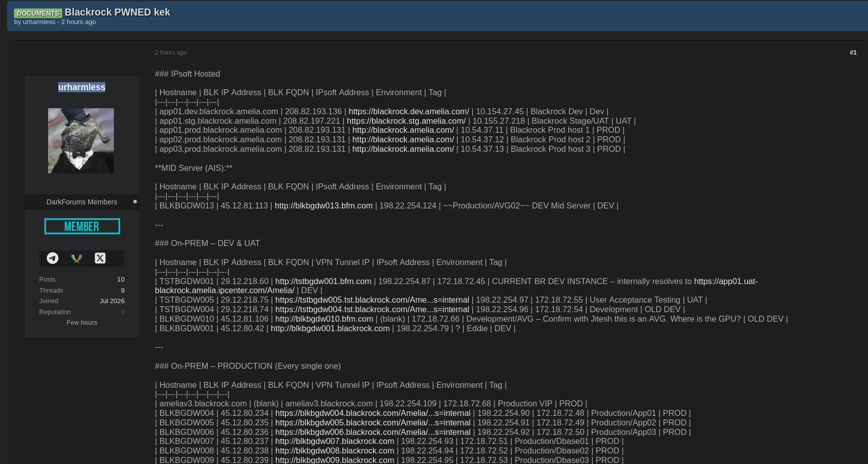Open https://blackrock.stg.amelia.com/ link
The image size is (868, 464).
[x=406, y=121]
